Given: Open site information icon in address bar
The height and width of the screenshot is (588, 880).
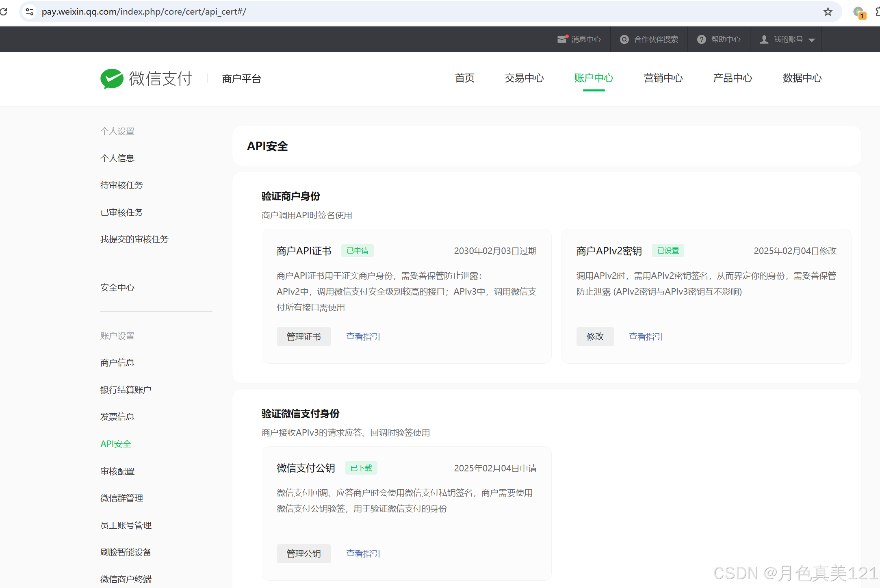Looking at the screenshot, I should [x=29, y=11].
